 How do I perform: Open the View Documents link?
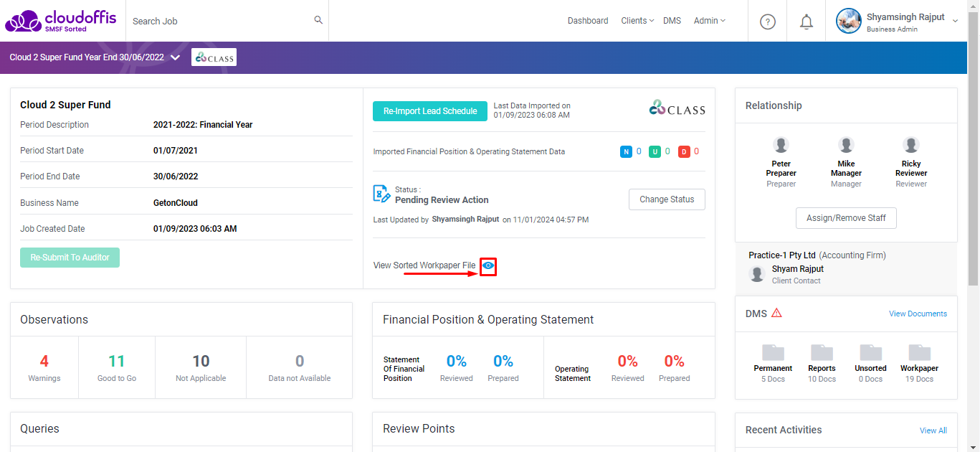918,314
